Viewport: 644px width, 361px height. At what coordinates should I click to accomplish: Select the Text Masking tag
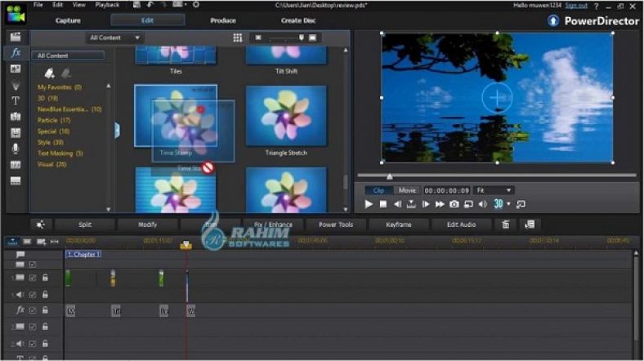[x=60, y=153]
